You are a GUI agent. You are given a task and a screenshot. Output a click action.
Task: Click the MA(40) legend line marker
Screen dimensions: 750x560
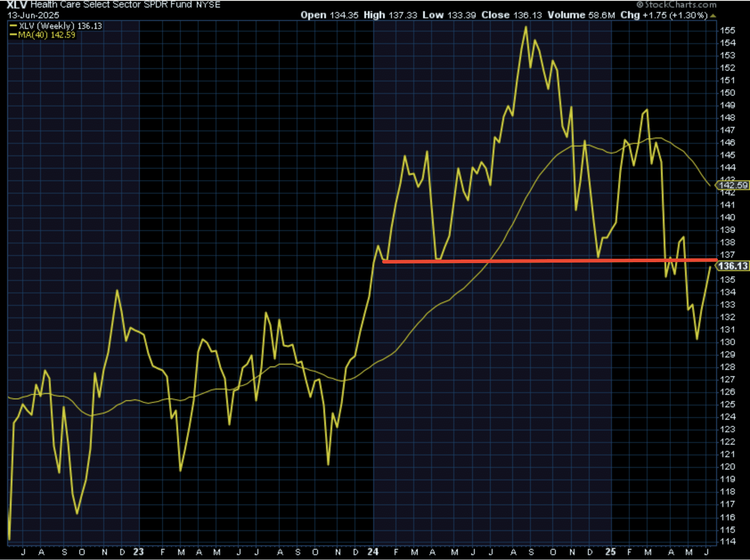point(13,35)
